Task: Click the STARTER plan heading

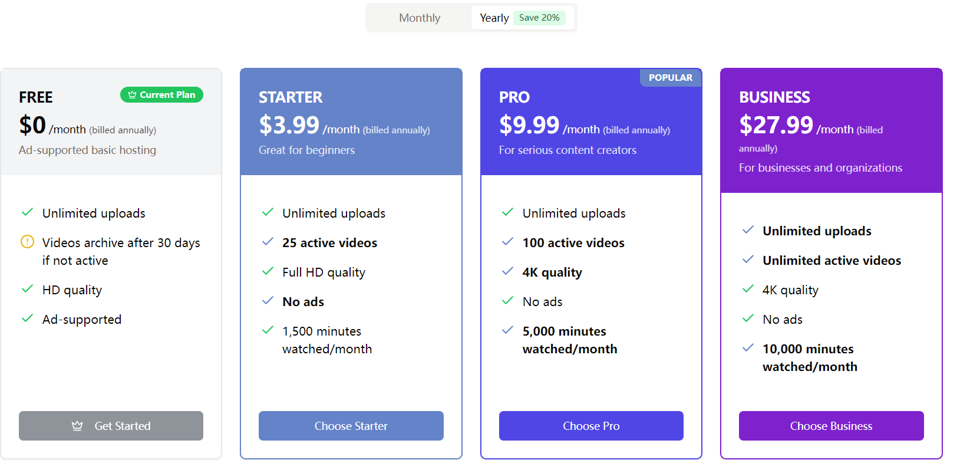Action: tap(291, 97)
